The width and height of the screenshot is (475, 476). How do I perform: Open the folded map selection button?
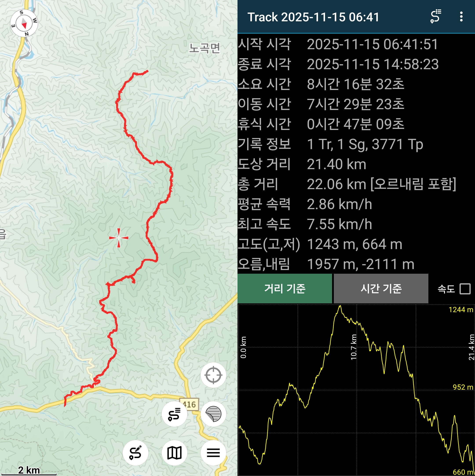point(174,452)
